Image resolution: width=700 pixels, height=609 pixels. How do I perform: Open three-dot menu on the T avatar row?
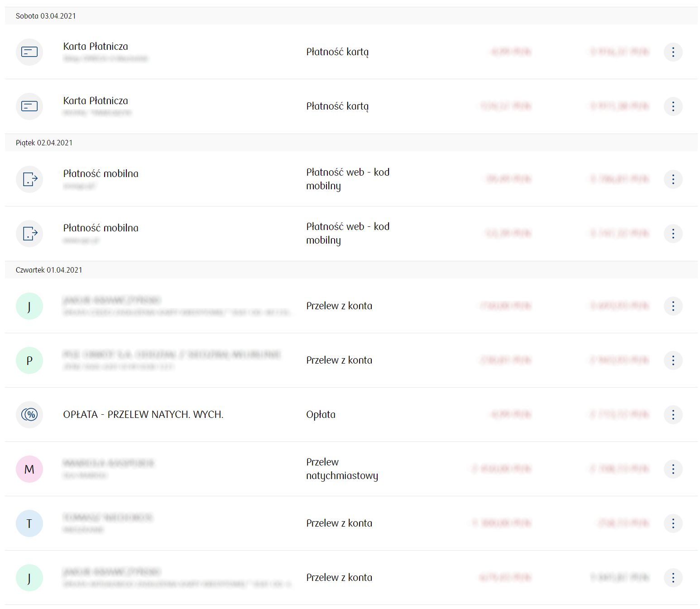673,523
